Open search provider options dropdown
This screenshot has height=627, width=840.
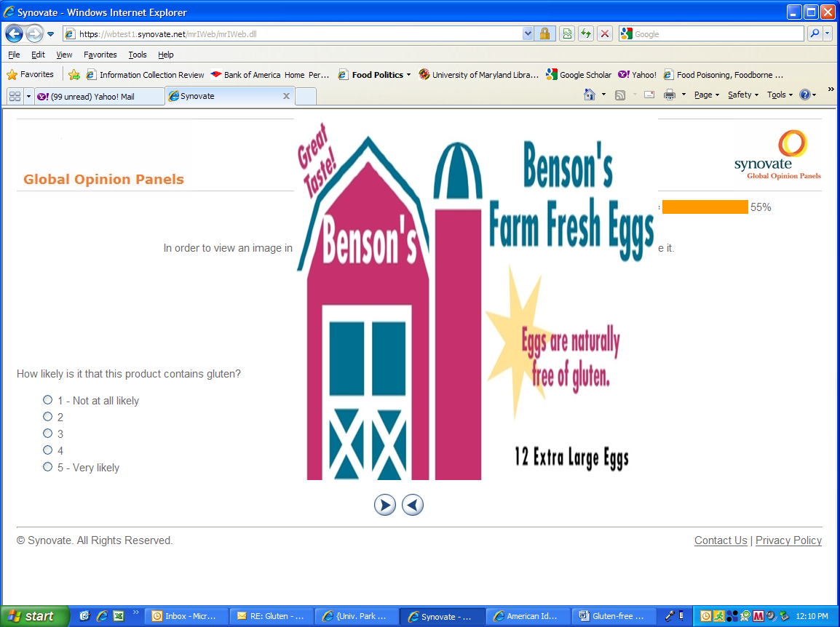tap(828, 33)
